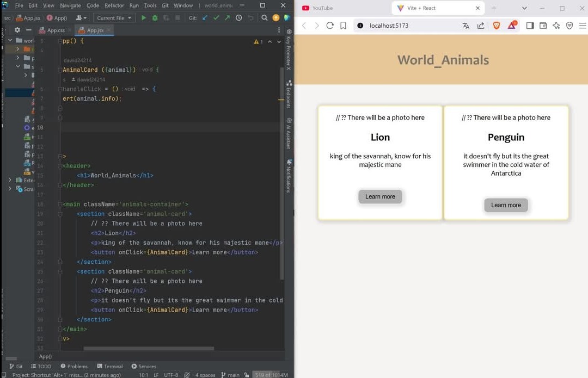Start debugging with the green bug icon
The width and height of the screenshot is (588, 378).
(x=155, y=18)
